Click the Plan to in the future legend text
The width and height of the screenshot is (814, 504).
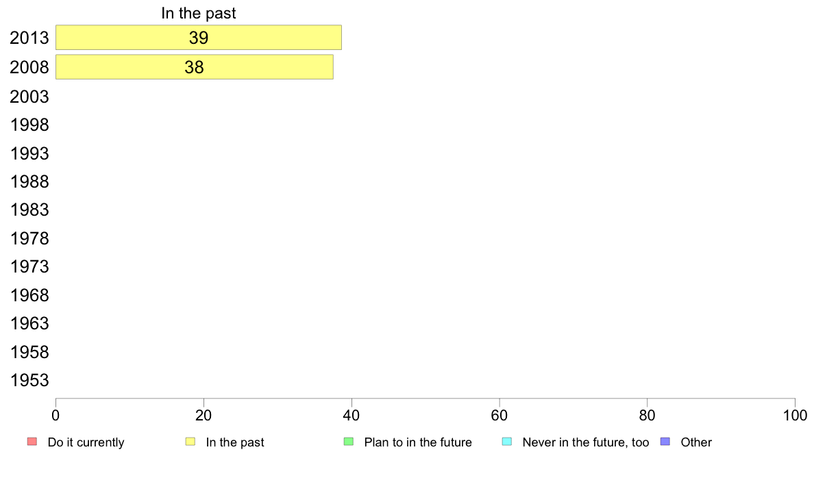pos(418,442)
